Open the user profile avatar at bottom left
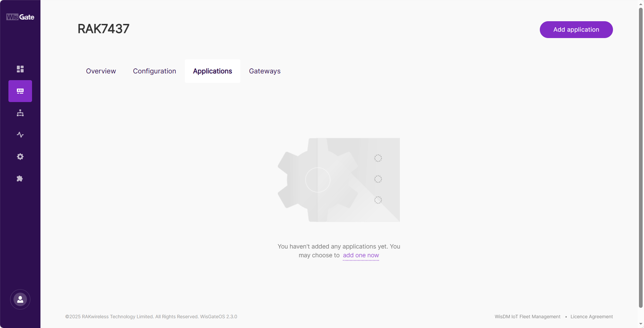The image size is (644, 328). pos(20,299)
